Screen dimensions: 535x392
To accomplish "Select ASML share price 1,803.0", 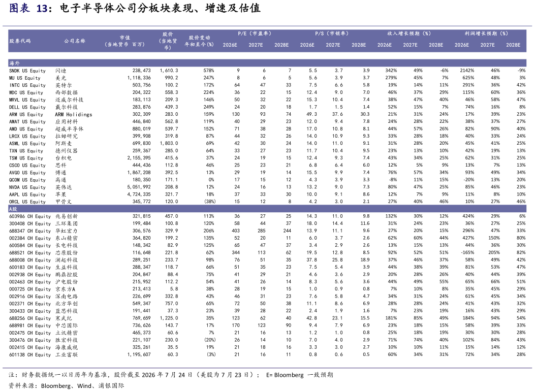I will click(x=169, y=144).
